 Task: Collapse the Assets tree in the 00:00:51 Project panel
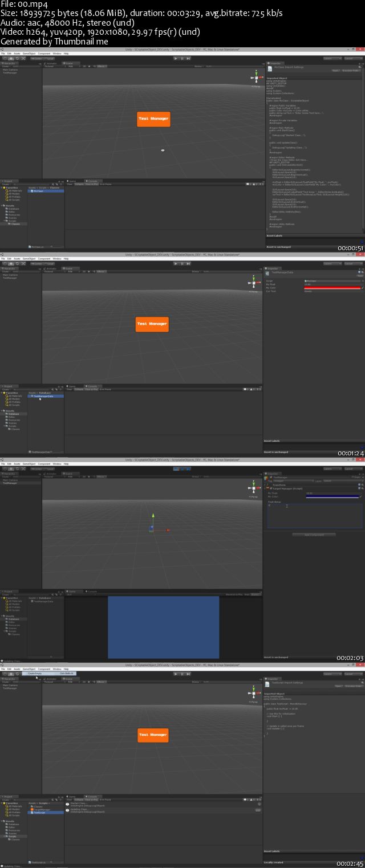coord(2,206)
